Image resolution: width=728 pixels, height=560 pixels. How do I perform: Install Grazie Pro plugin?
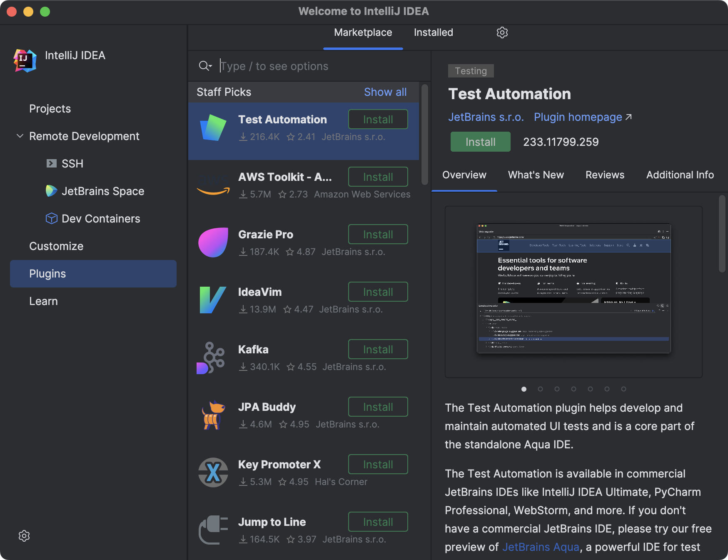(x=378, y=235)
